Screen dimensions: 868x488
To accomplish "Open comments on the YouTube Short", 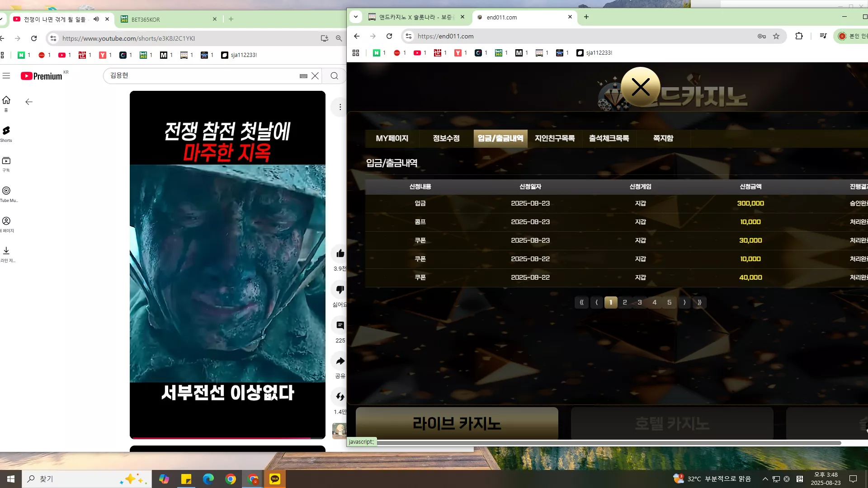I will point(340,325).
